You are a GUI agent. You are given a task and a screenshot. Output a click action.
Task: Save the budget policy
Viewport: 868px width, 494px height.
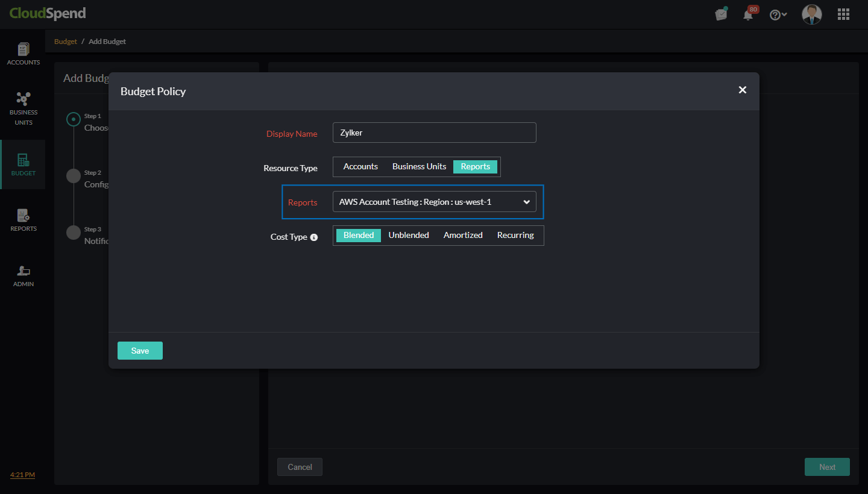click(x=140, y=351)
